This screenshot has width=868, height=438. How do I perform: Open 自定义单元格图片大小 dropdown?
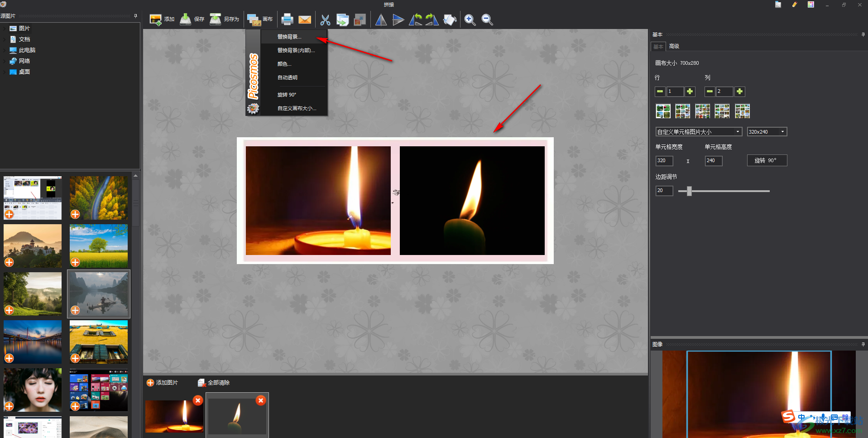point(699,132)
